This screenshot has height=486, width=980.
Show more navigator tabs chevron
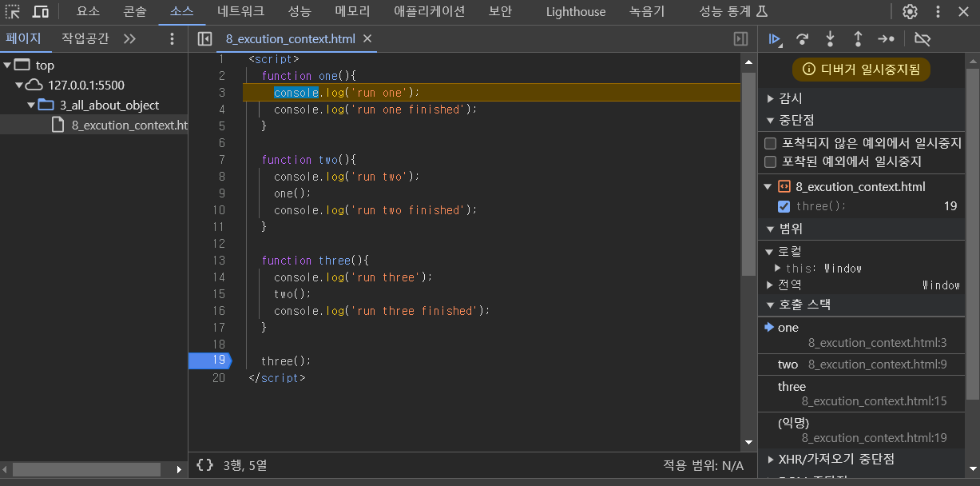point(129,38)
